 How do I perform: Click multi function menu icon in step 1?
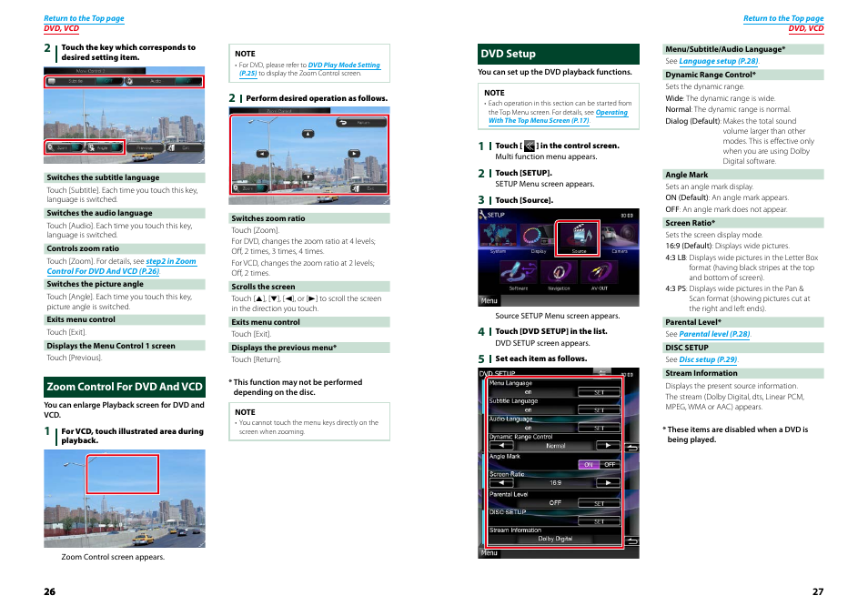[530, 146]
